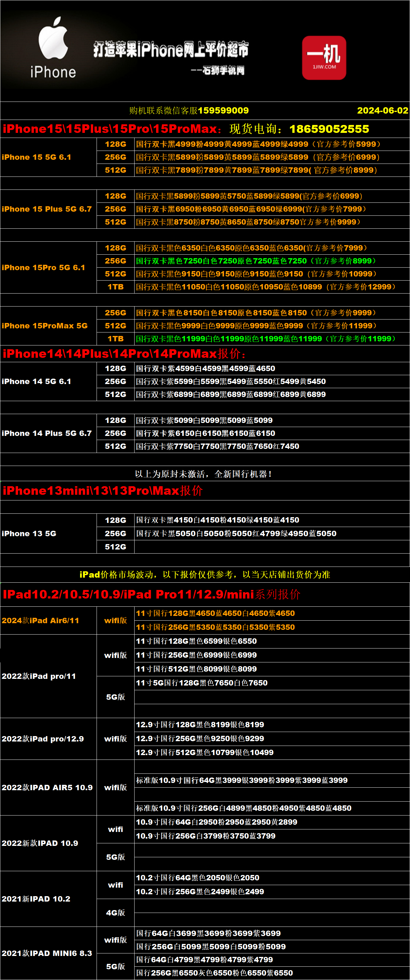The width and height of the screenshot is (410, 980).
Task: Click the iPhone13mini\13\13Pro\Max heading
Action: 102,491
